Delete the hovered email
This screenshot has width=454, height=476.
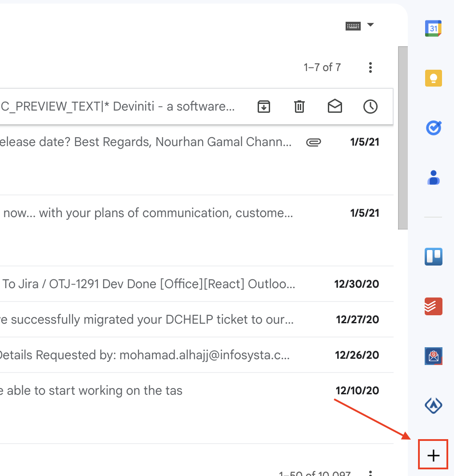tap(299, 107)
